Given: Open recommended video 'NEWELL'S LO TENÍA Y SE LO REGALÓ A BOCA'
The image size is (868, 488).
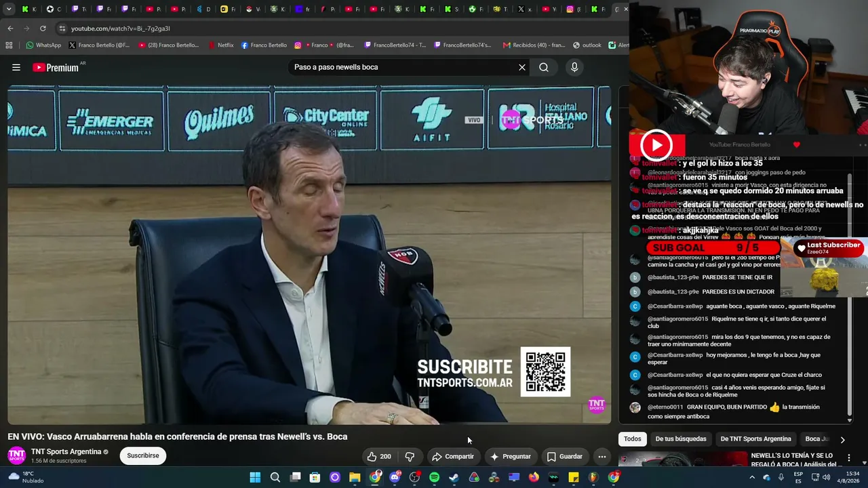Looking at the screenshot, I should click(x=792, y=460).
